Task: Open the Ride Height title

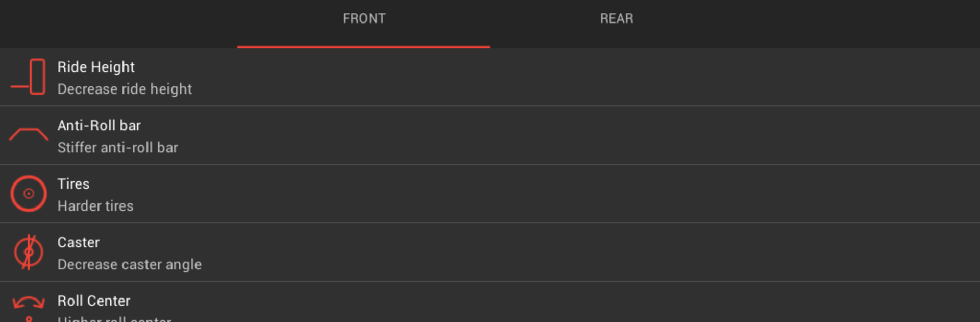Action: coord(96,67)
